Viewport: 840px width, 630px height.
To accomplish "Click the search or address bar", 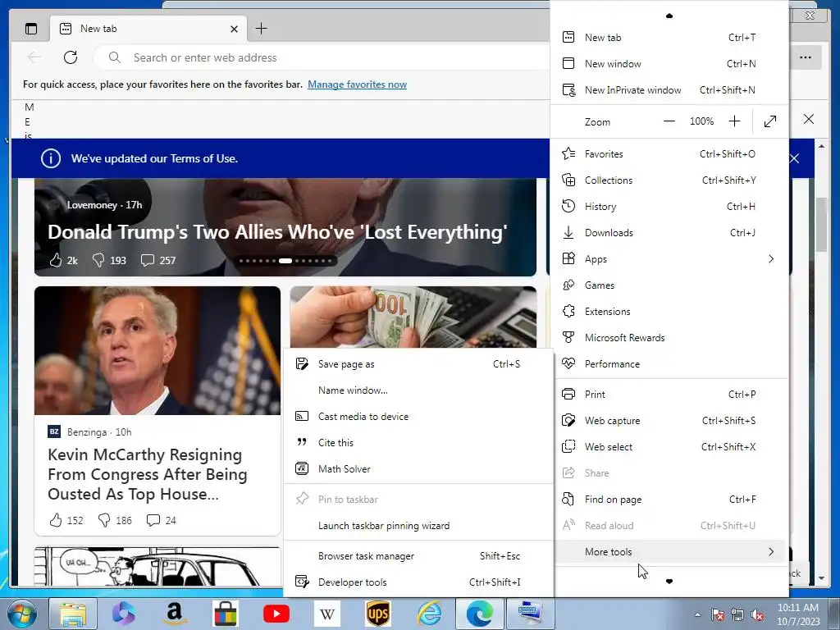I will tap(322, 57).
